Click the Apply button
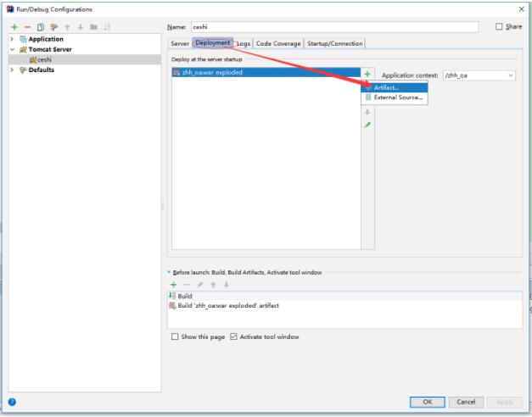The width and height of the screenshot is (532, 417). coord(505,402)
